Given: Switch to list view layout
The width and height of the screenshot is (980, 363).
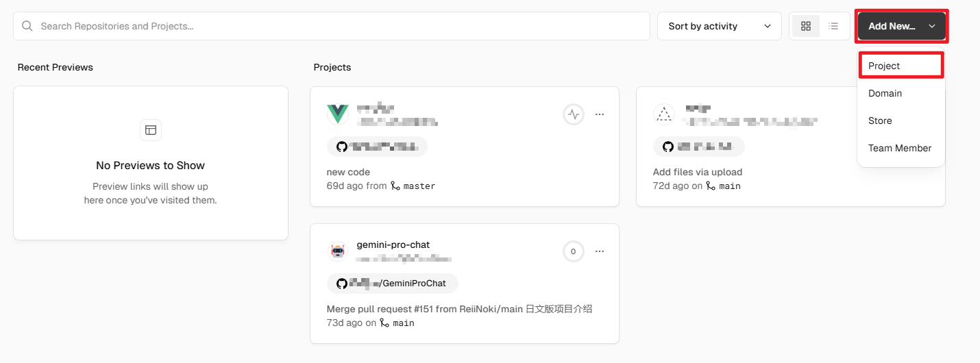Looking at the screenshot, I should coord(833,26).
